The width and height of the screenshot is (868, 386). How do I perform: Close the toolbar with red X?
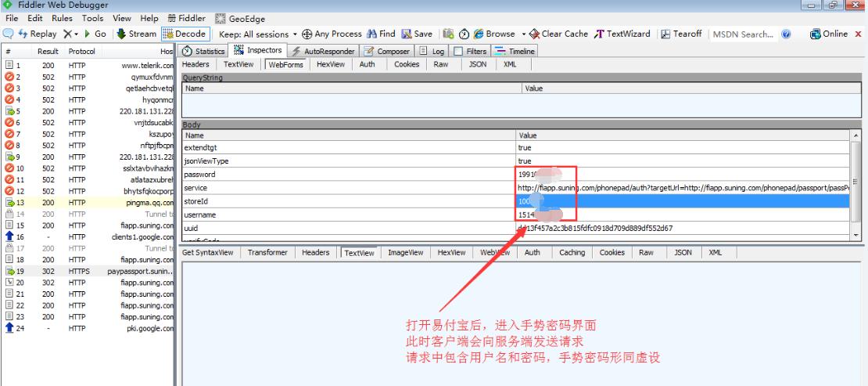pyautogui.click(x=859, y=34)
